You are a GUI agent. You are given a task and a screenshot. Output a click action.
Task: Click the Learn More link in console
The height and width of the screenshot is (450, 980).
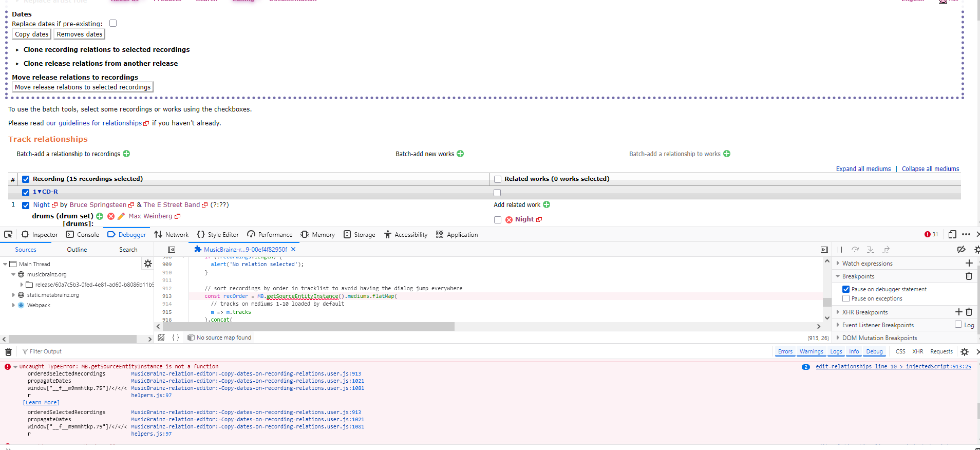coord(41,403)
